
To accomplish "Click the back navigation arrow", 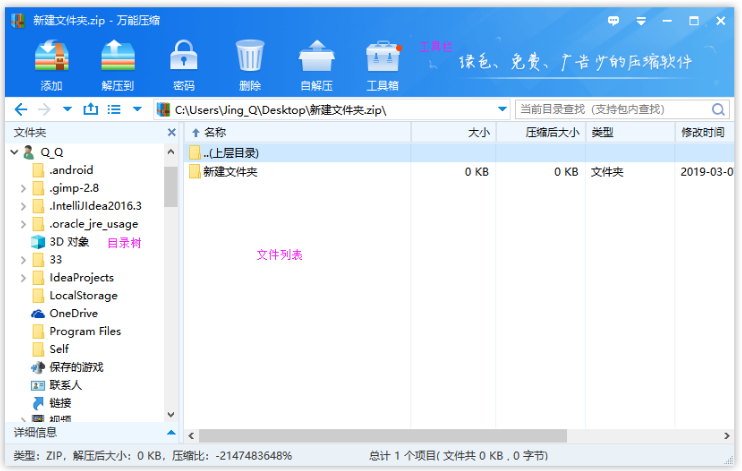I will coord(21,109).
